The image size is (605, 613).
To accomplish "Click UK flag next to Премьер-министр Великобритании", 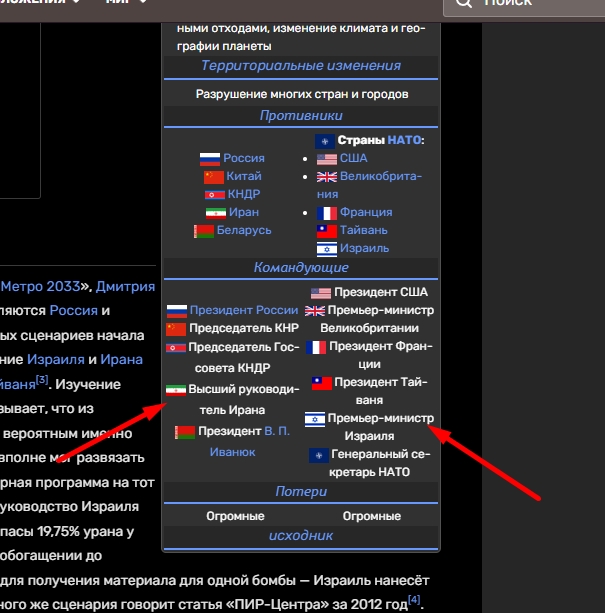I will click(315, 311).
